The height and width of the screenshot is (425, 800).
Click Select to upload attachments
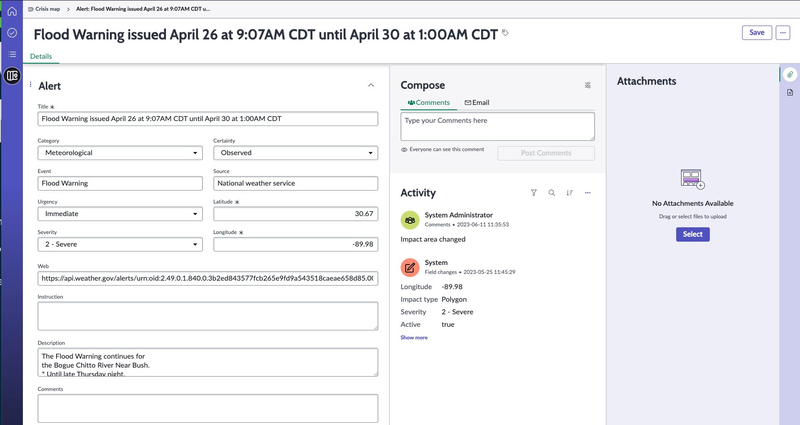692,234
